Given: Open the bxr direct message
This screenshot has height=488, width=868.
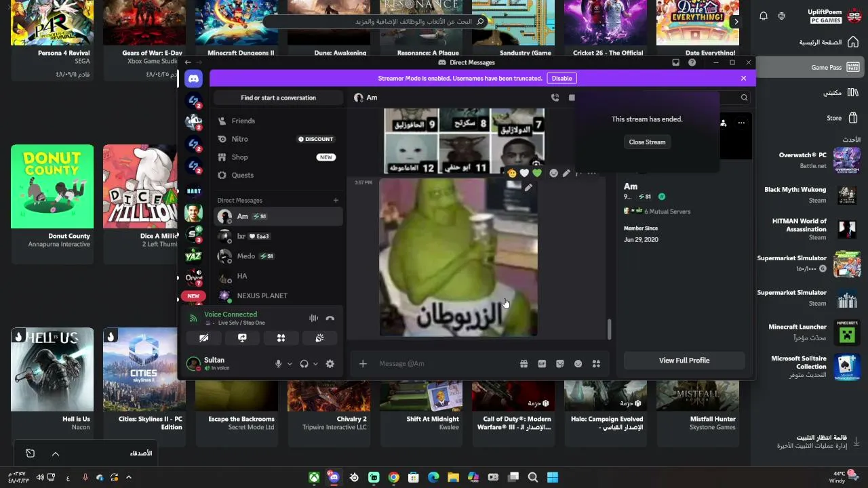Looking at the screenshot, I should (278, 237).
